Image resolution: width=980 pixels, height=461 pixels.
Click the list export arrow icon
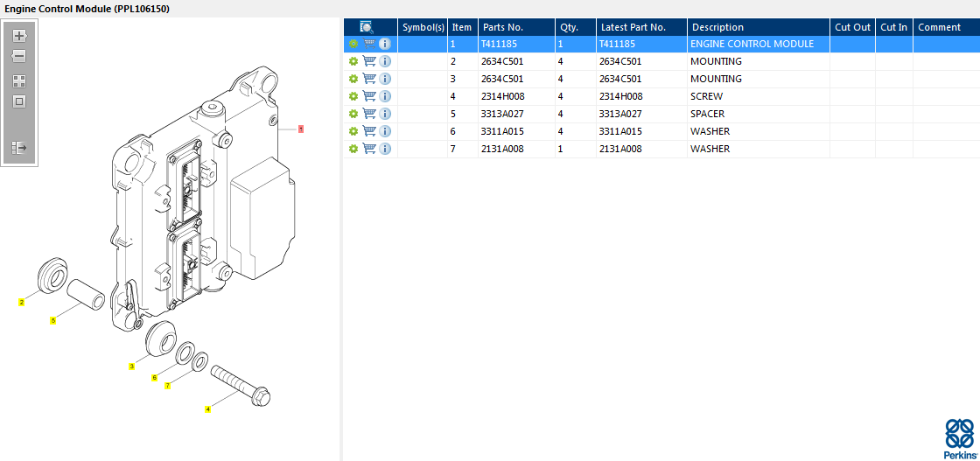(x=19, y=148)
